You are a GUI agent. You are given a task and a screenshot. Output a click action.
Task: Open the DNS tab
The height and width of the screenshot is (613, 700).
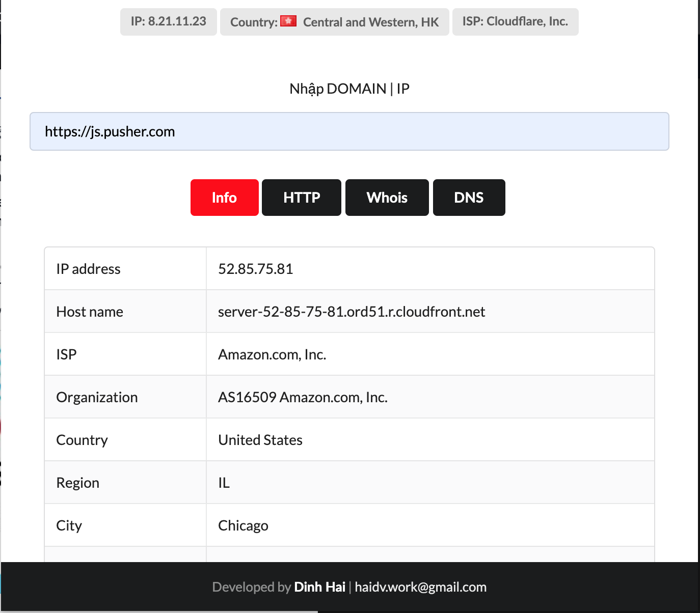(x=469, y=198)
